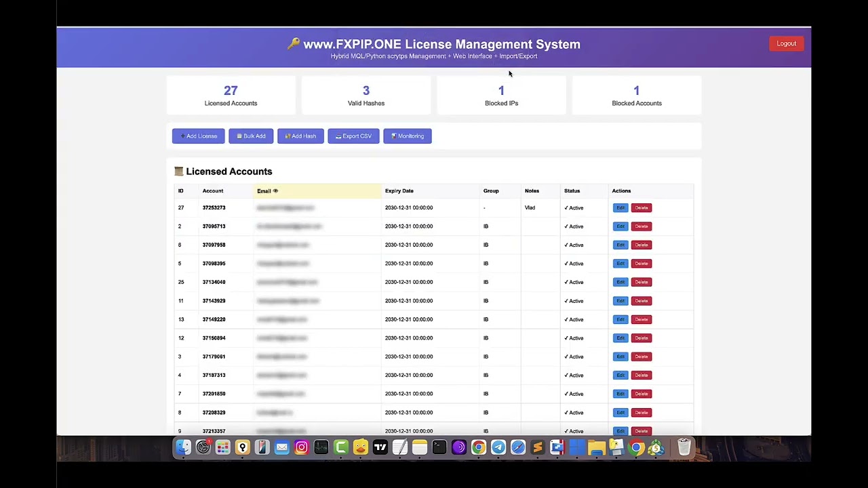The height and width of the screenshot is (488, 868).
Task: Open Sublime Text in the Dock
Action: [537, 447]
